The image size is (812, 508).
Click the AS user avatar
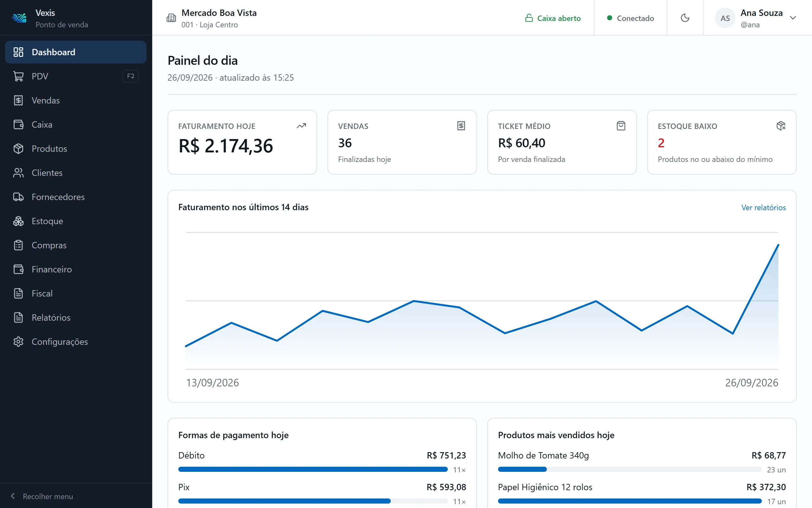coord(725,18)
